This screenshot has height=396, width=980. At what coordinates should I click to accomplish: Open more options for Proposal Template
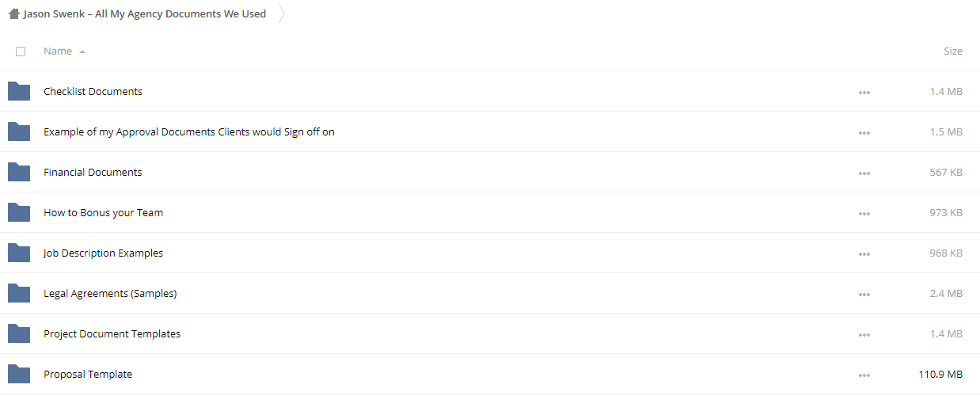tap(864, 375)
